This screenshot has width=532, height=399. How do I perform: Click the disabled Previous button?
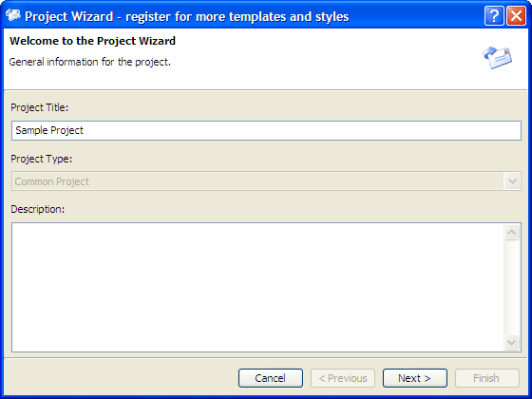[x=343, y=378]
